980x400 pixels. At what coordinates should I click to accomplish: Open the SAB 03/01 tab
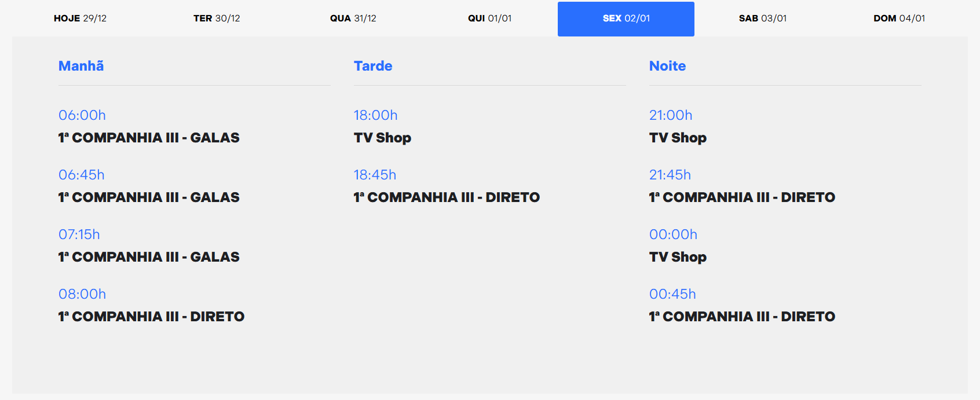tap(763, 19)
